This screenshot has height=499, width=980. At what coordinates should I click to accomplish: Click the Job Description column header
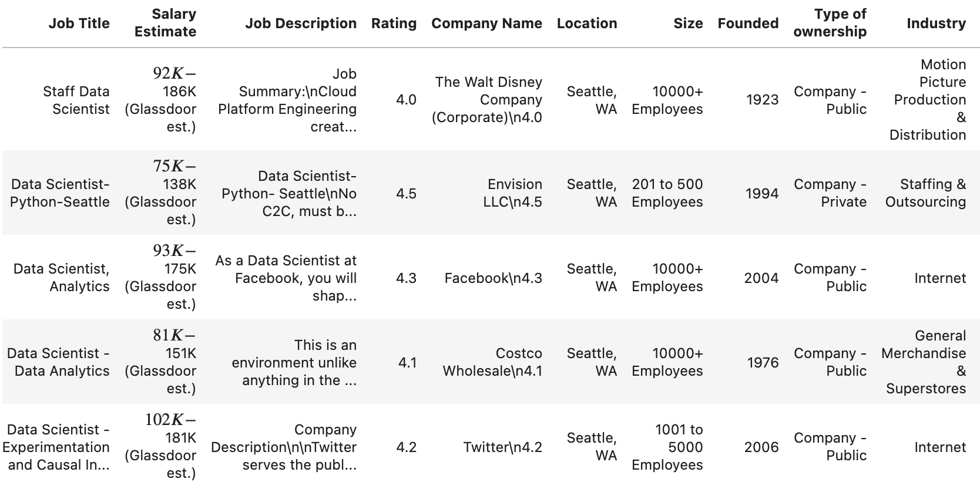(300, 23)
